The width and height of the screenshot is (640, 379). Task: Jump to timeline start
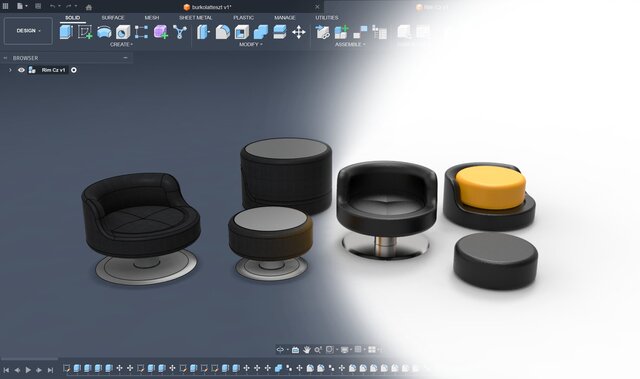click(6, 370)
